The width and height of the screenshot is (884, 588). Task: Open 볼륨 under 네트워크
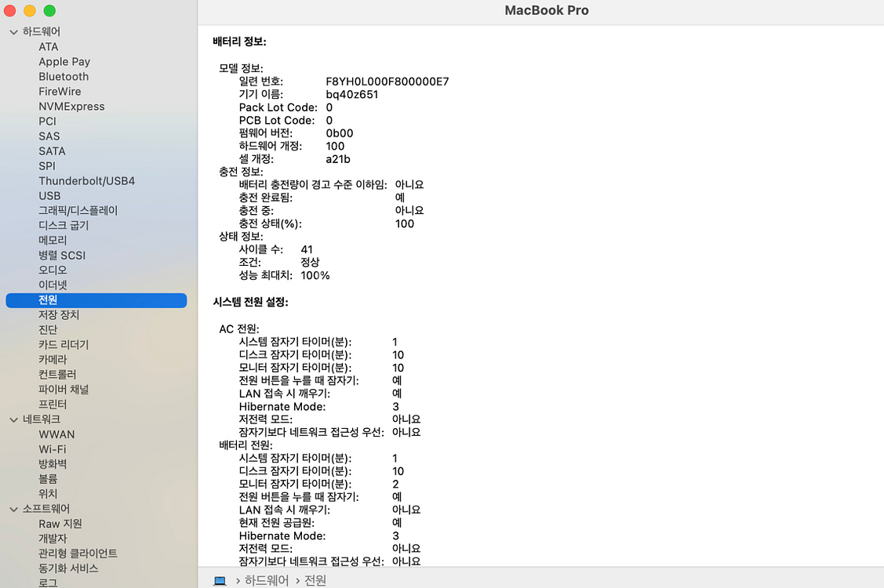click(x=48, y=479)
